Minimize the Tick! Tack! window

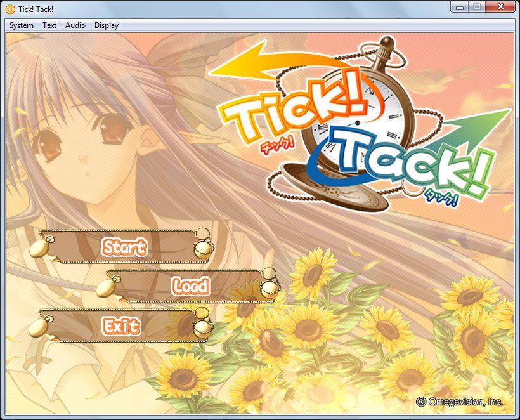(x=460, y=7)
